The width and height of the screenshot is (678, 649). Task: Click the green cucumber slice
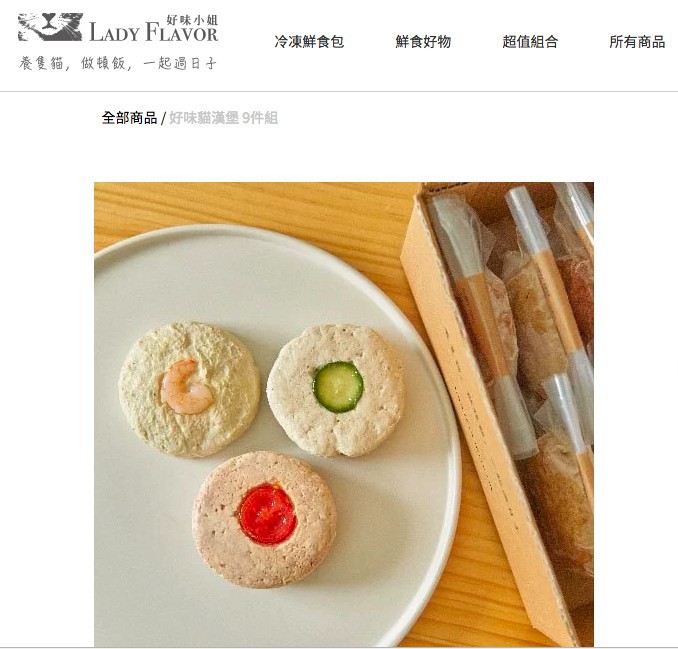pos(338,387)
